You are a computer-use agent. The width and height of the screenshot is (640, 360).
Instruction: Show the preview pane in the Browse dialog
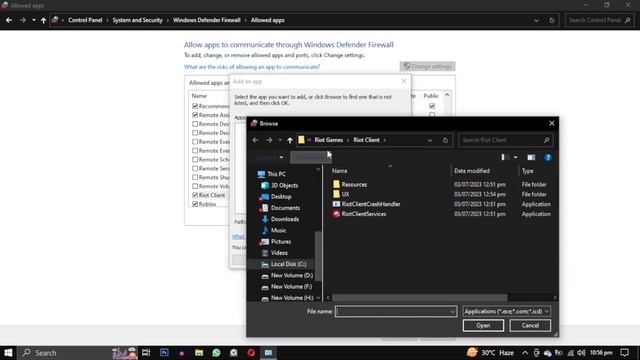(x=531, y=157)
